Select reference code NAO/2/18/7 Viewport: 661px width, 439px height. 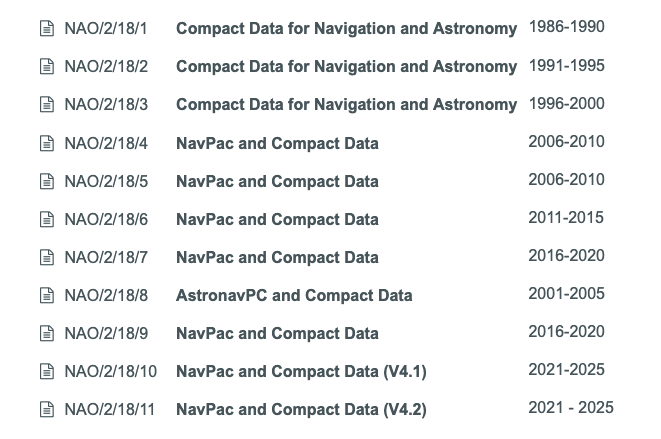[x=106, y=257]
